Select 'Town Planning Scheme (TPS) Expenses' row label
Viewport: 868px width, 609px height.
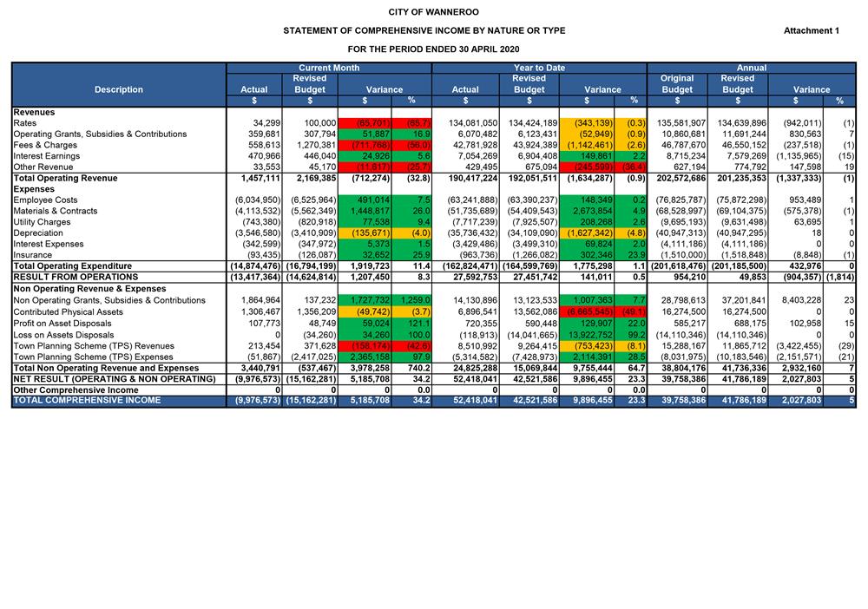pos(93,357)
